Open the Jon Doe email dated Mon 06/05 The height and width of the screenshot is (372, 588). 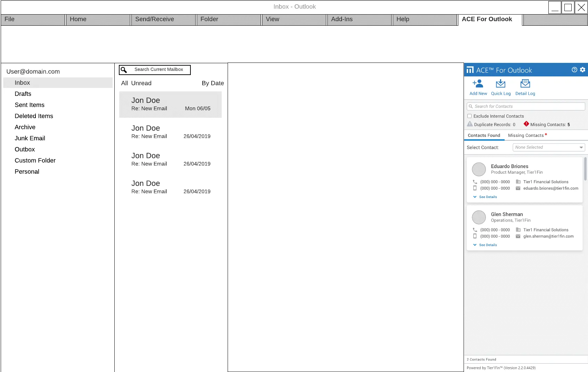[170, 105]
